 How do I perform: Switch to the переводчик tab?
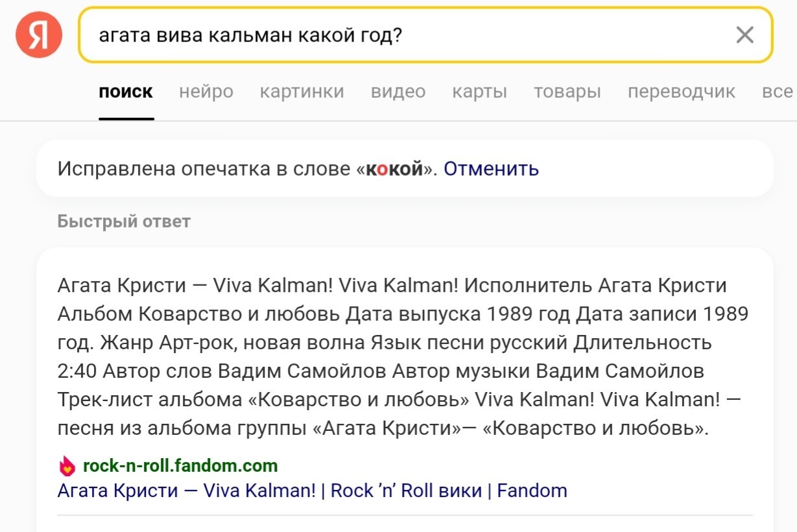pos(682,92)
